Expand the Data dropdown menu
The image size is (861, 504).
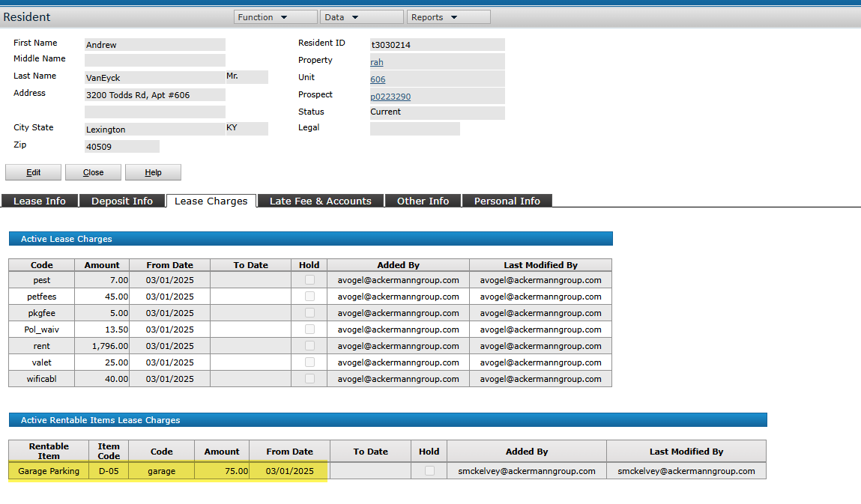pos(361,16)
